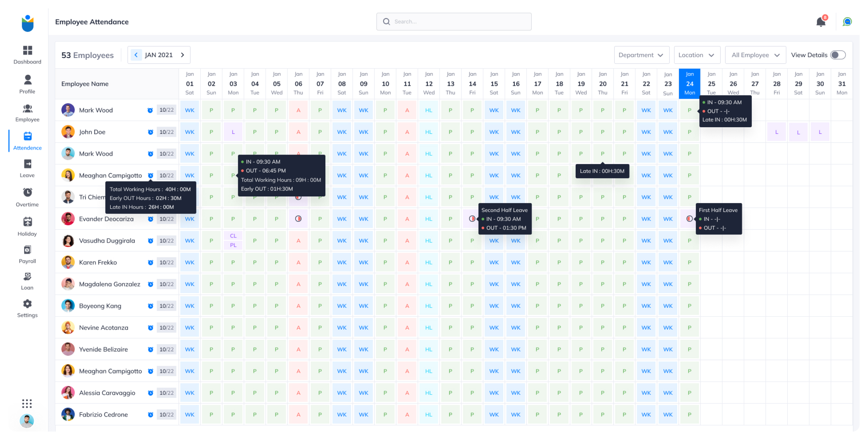Expand the All Employee filter dropdown
Image resolution: width=868 pixels, height=440 pixels.
click(x=755, y=55)
